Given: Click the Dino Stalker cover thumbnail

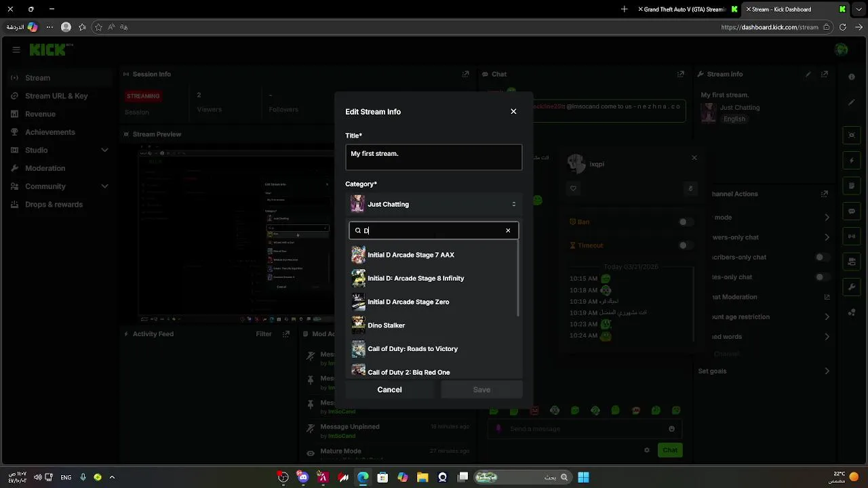Looking at the screenshot, I should click(x=358, y=325).
